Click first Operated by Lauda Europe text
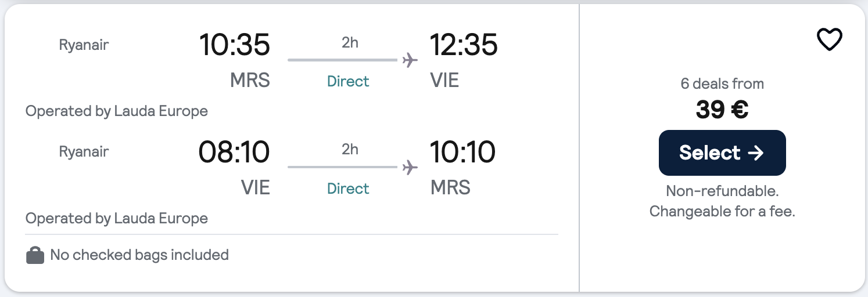The height and width of the screenshot is (297, 868). (116, 111)
